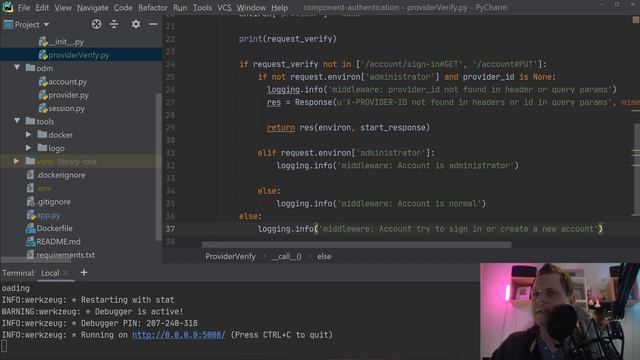
Task: Click the locate/select opened file target icon
Action: 96,24
